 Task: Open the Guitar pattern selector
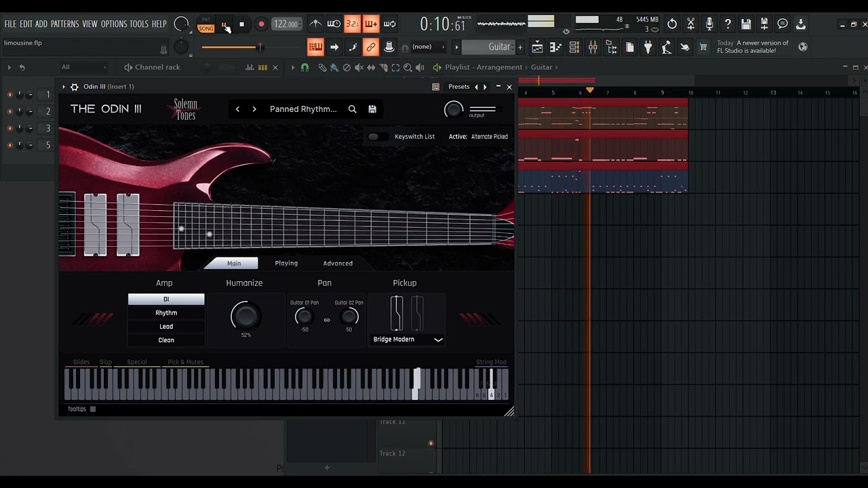point(490,47)
